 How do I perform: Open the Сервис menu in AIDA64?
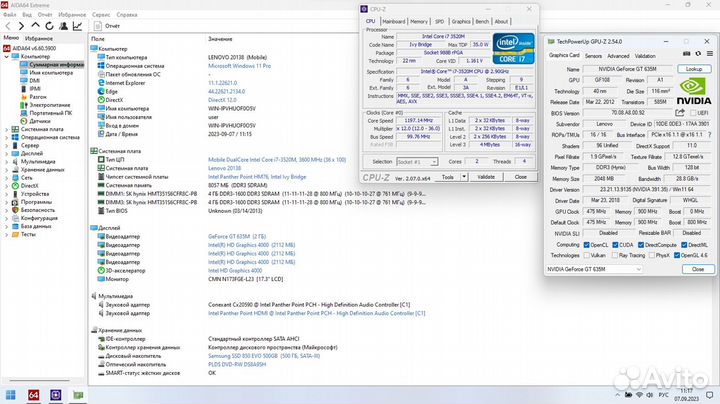101,15
